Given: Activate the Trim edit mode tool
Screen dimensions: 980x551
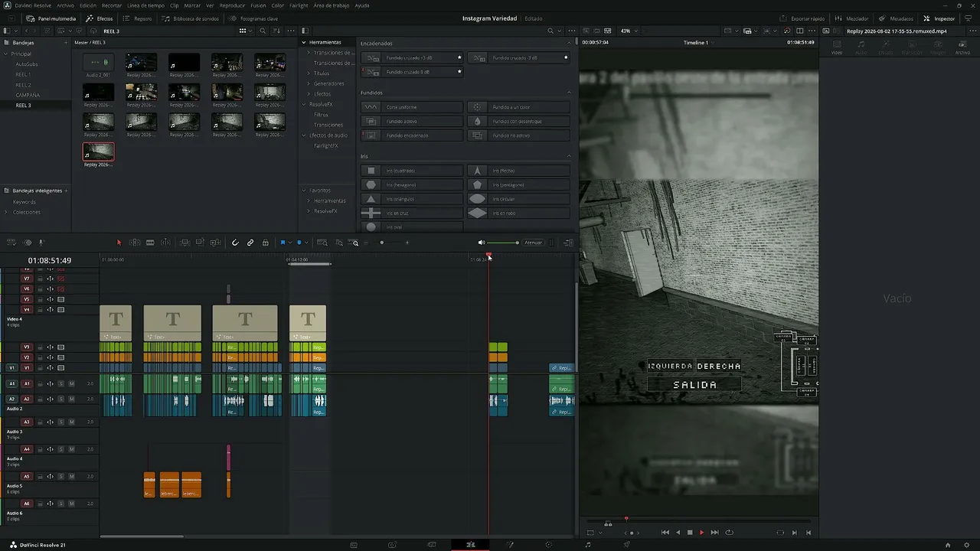Looking at the screenshot, I should coord(135,243).
